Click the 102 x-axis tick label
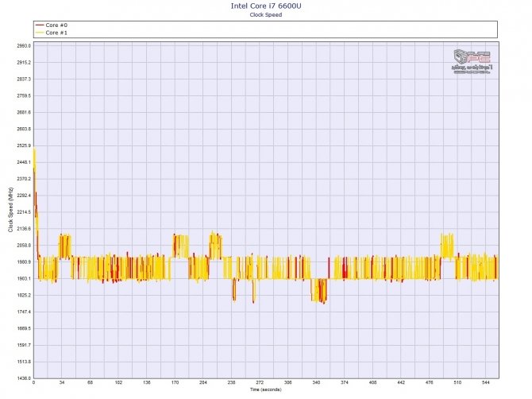Image resolution: width=532 pixels, height=399 pixels. pyautogui.click(x=118, y=382)
